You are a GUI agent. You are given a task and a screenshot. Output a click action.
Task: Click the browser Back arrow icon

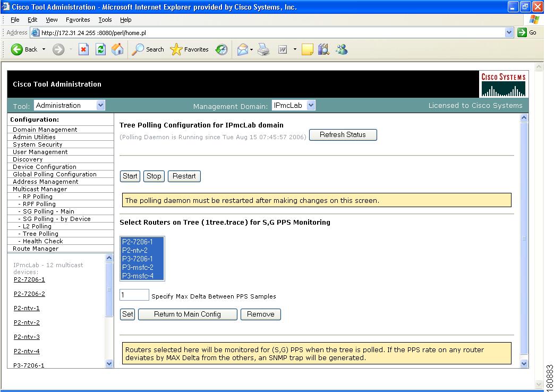click(x=16, y=49)
